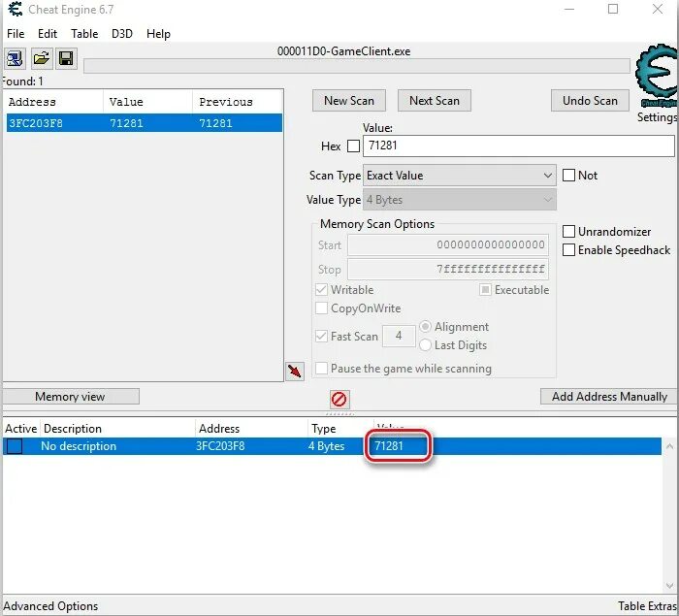
Task: Enable the Not checkbox
Action: (568, 175)
